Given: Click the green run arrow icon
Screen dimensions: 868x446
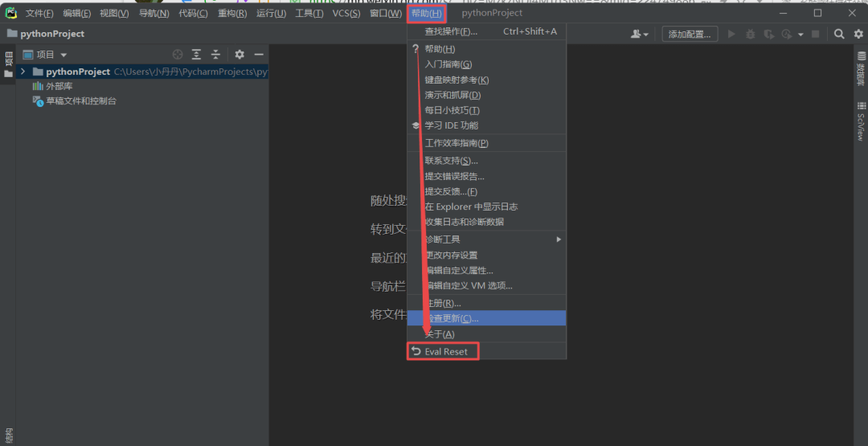Looking at the screenshot, I should pos(731,34).
